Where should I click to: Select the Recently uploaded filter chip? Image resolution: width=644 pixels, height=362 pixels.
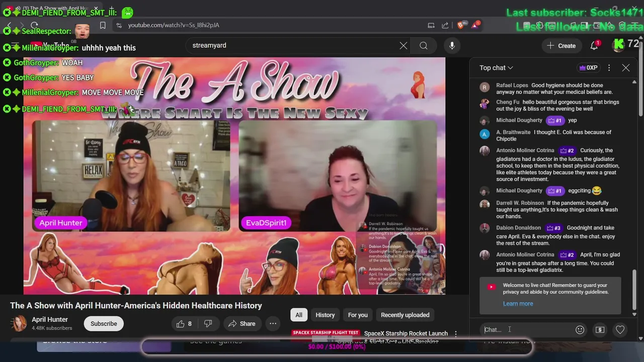405,315
